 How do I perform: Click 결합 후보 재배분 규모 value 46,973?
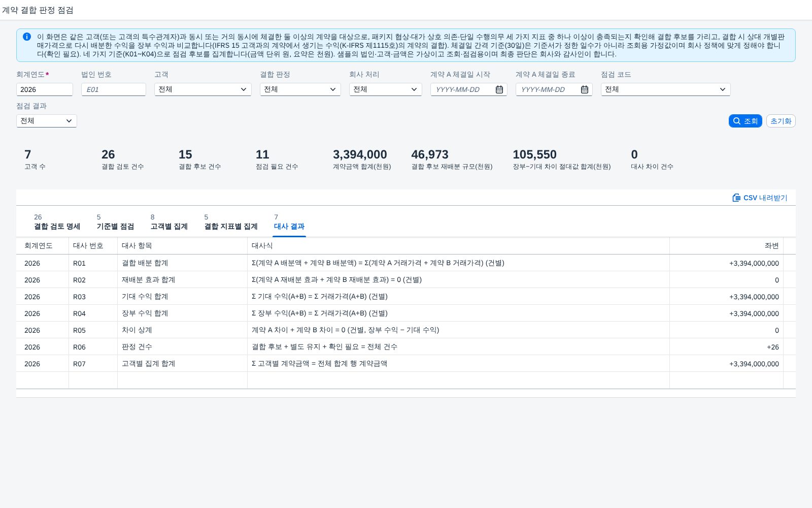[x=430, y=154]
